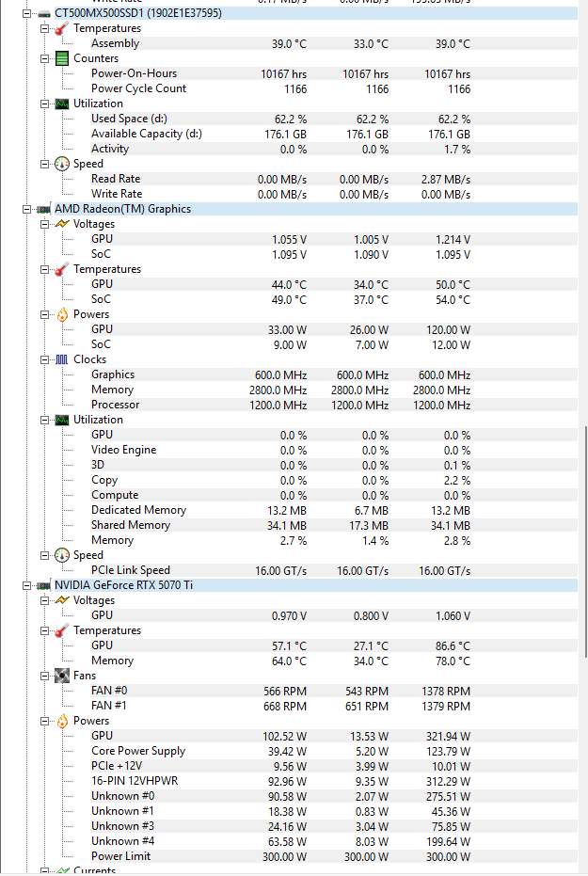The image size is (588, 876).
Task: Click the thermometer icon beside NVIDIA Temperatures
Action: click(x=62, y=630)
